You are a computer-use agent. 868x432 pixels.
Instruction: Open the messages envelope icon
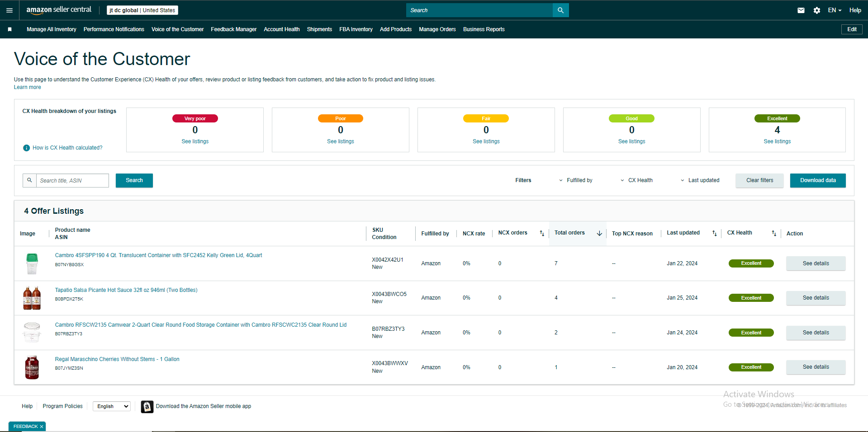pyautogui.click(x=801, y=10)
